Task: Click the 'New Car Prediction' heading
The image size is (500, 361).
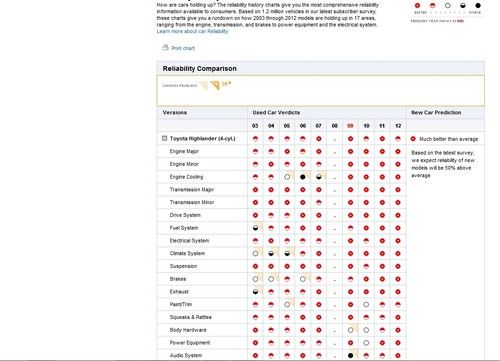Action: 436,112
